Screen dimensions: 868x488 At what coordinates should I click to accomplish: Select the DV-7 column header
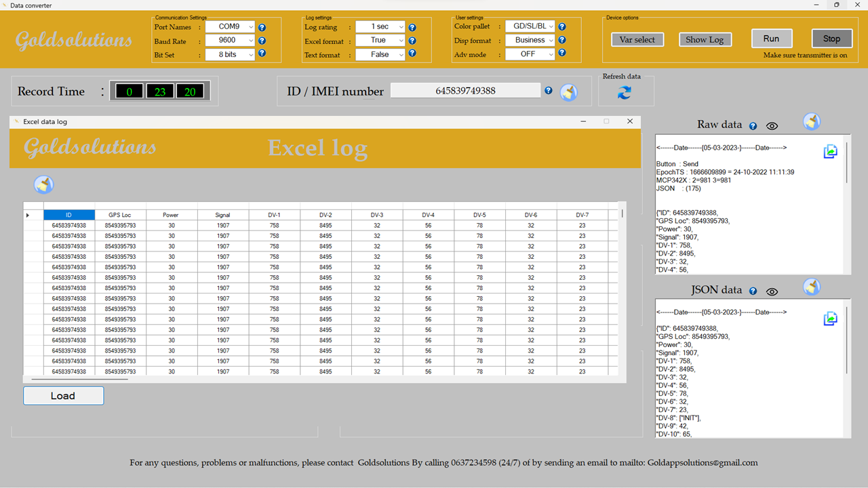tap(583, 215)
